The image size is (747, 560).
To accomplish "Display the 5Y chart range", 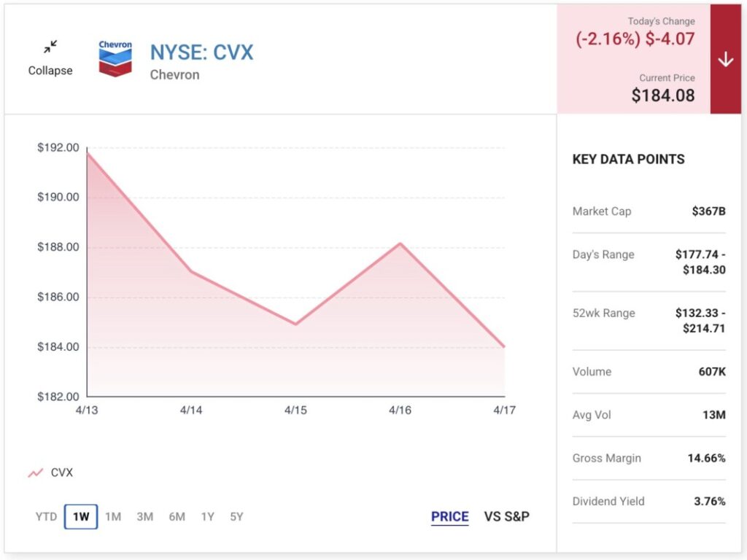I will coord(236,517).
